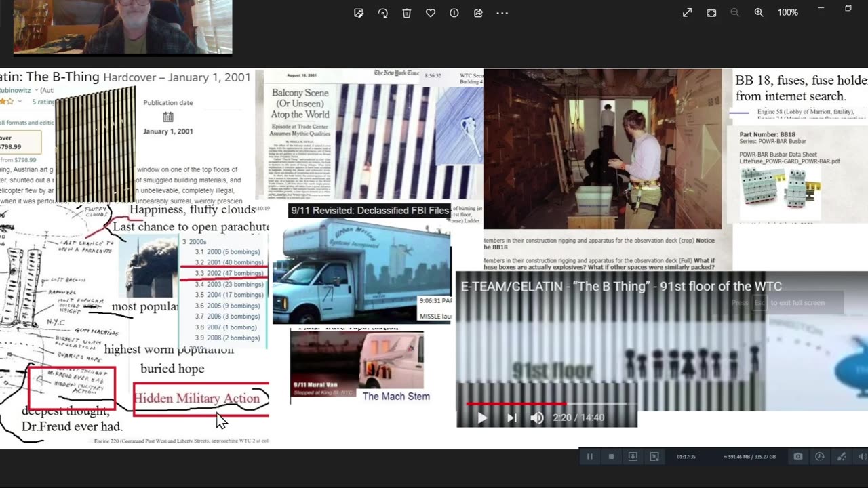868x488 pixels.
Task: Select the 3.9 2008 (2 bombings) list entry
Action: point(227,338)
